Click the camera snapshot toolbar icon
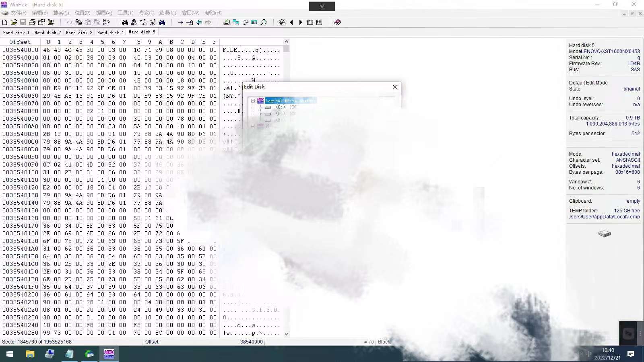 [310, 23]
